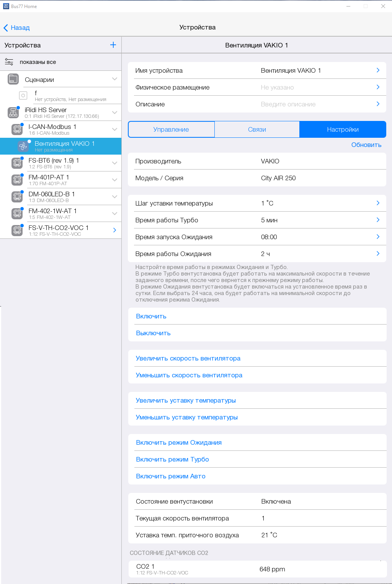Viewport: 392px width, 584px height.
Task: Open Время работы Ожидания arrow
Action: click(378, 253)
